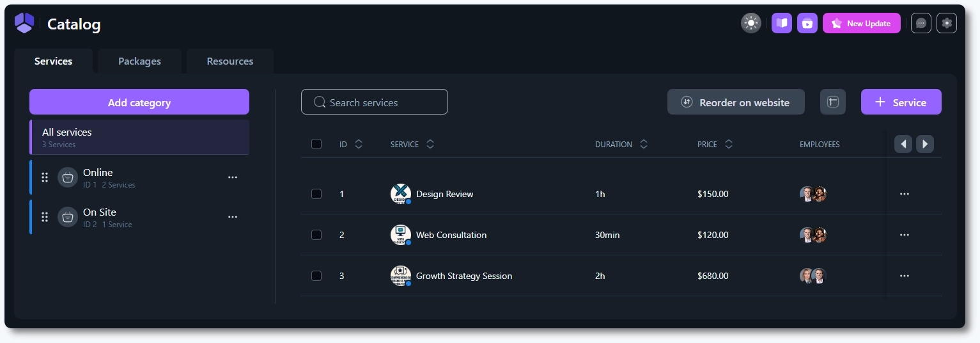Click the Reorder on website button
The width and height of the screenshot is (980, 343).
pos(736,102)
